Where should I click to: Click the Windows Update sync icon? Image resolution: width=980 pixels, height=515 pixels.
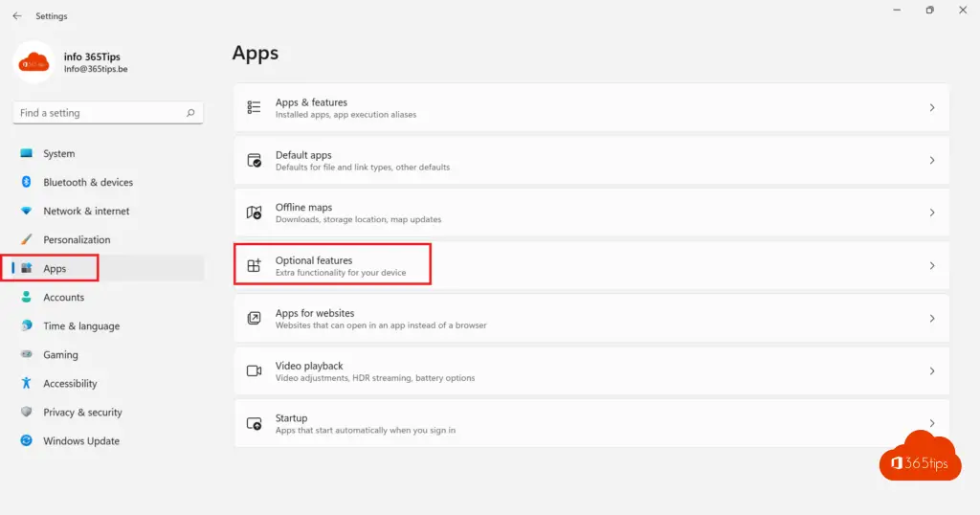26,441
